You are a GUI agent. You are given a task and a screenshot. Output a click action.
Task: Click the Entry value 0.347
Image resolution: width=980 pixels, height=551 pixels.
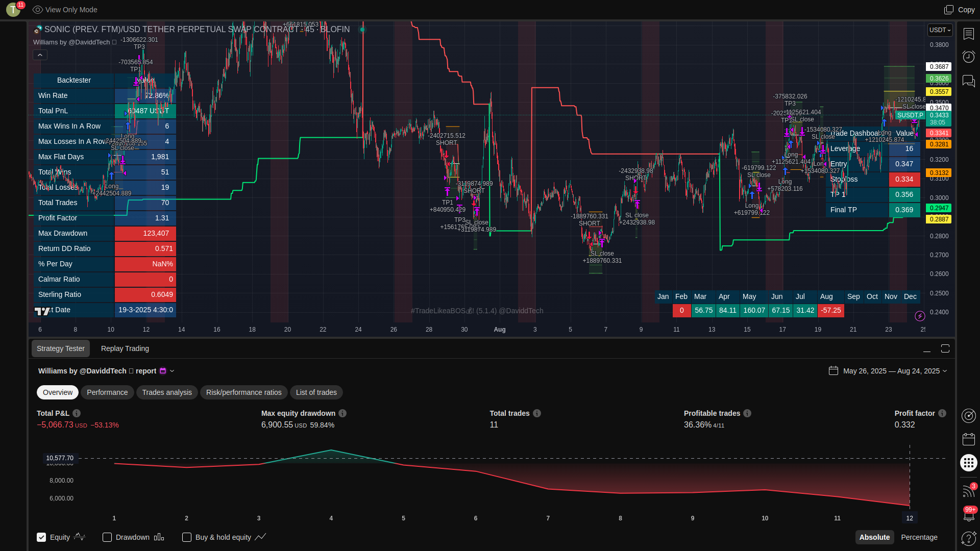(x=904, y=164)
